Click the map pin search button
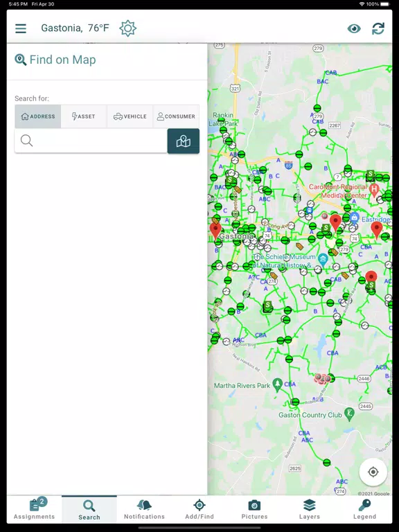399x532 pixels. (183, 141)
